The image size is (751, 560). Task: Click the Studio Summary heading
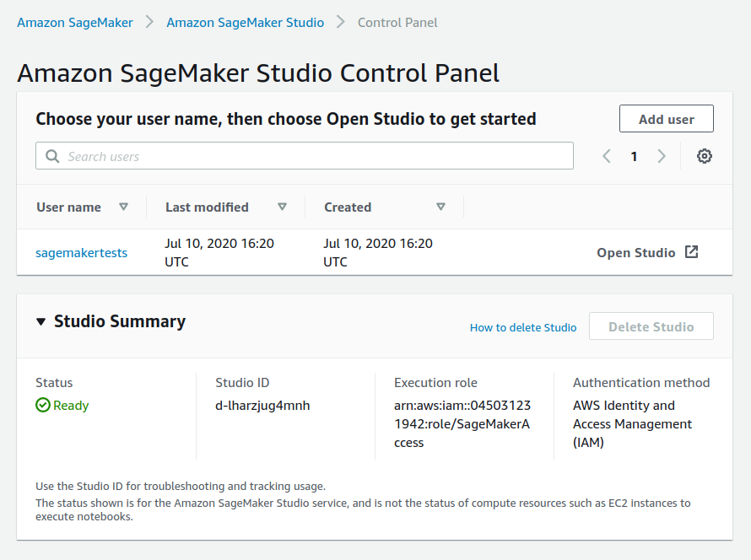pyautogui.click(x=120, y=321)
